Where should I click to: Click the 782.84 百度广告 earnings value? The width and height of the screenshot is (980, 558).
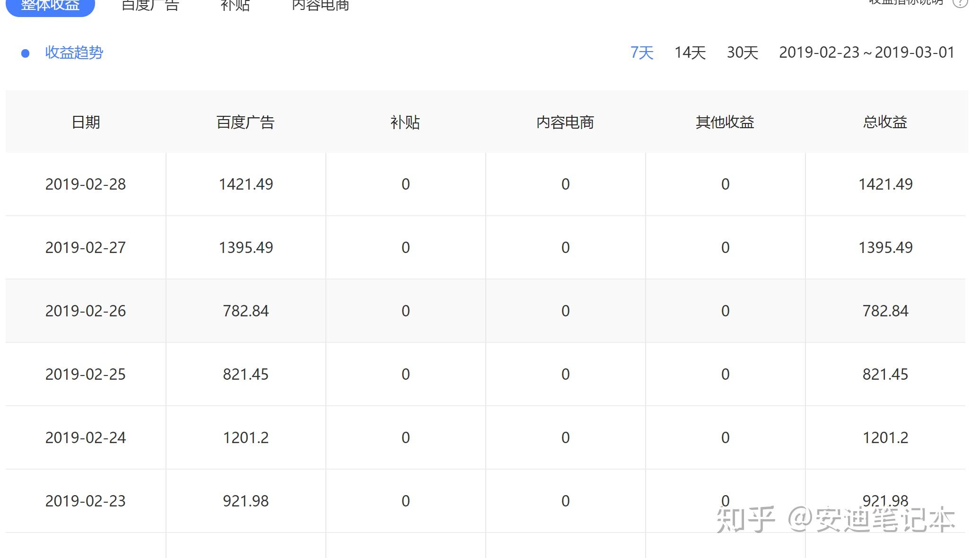(x=245, y=311)
